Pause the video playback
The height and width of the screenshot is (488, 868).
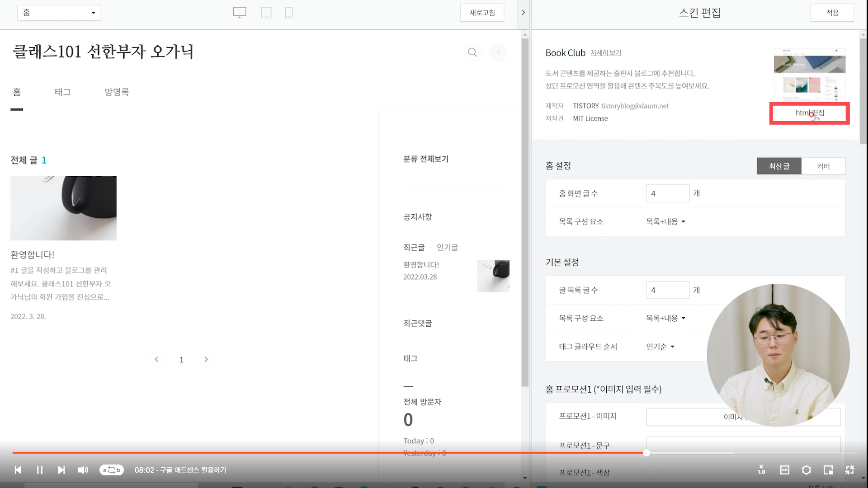coord(39,470)
